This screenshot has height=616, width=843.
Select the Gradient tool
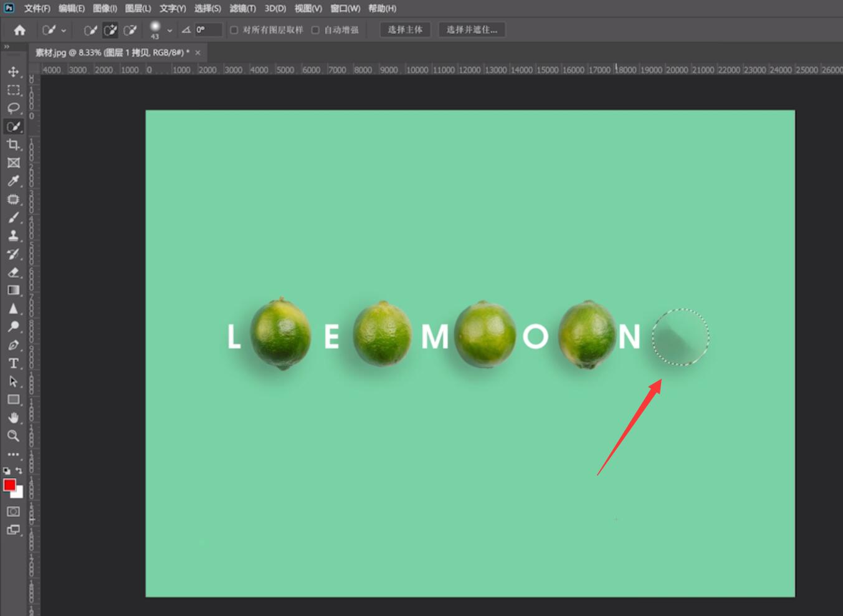(13, 290)
